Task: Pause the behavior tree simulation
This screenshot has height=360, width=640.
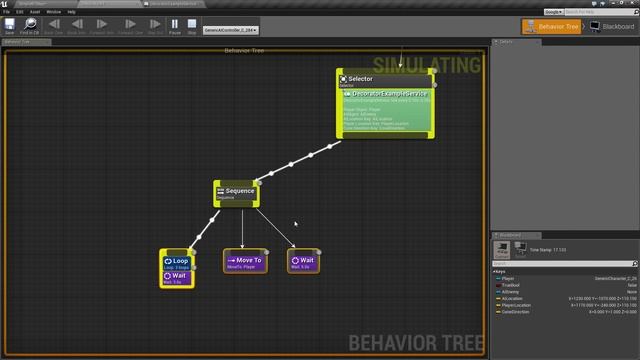Action: (175, 26)
